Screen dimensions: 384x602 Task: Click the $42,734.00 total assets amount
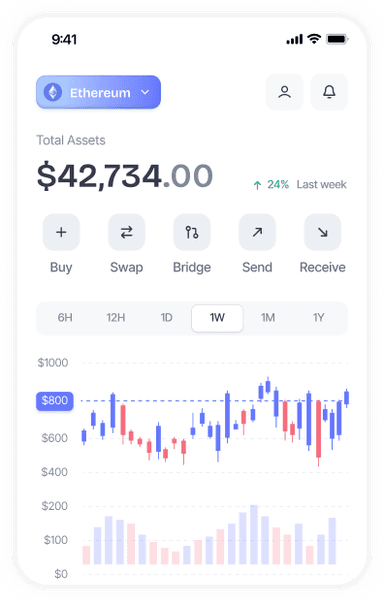[124, 176]
